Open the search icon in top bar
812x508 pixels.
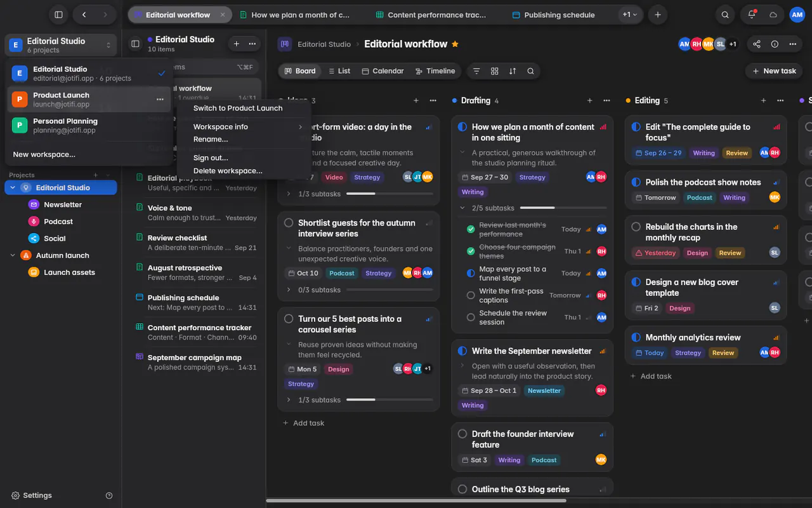[x=725, y=15]
